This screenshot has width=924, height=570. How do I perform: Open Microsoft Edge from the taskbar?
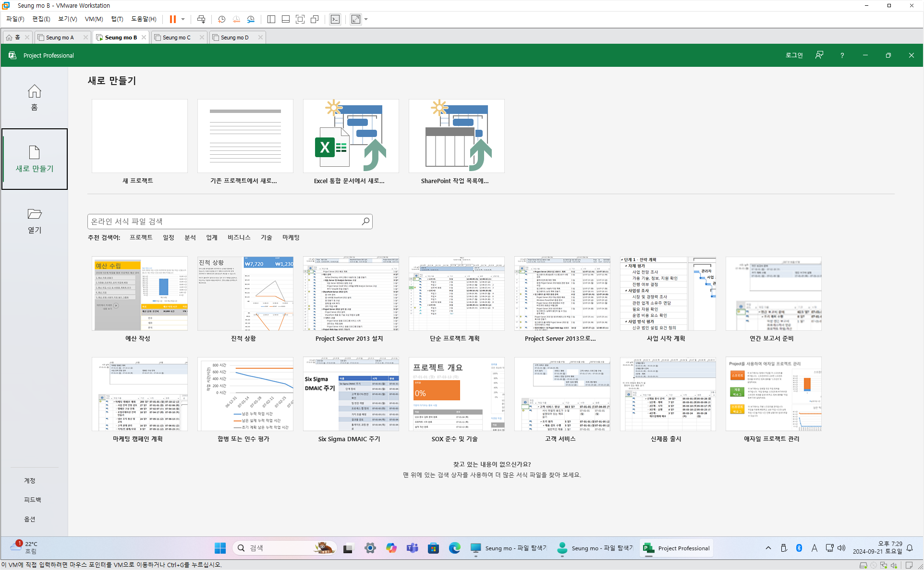pos(454,548)
